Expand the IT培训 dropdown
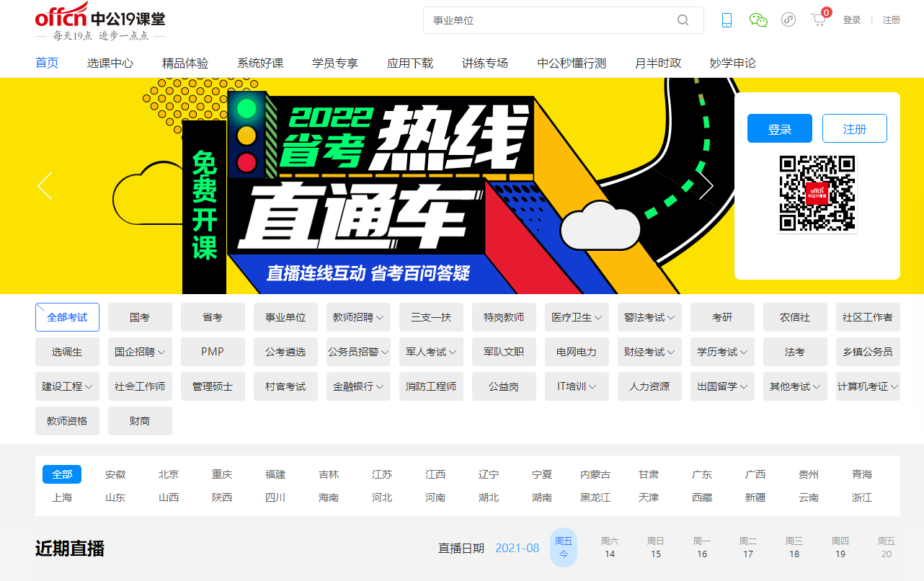Image resolution: width=924 pixels, height=581 pixels. 577,386
